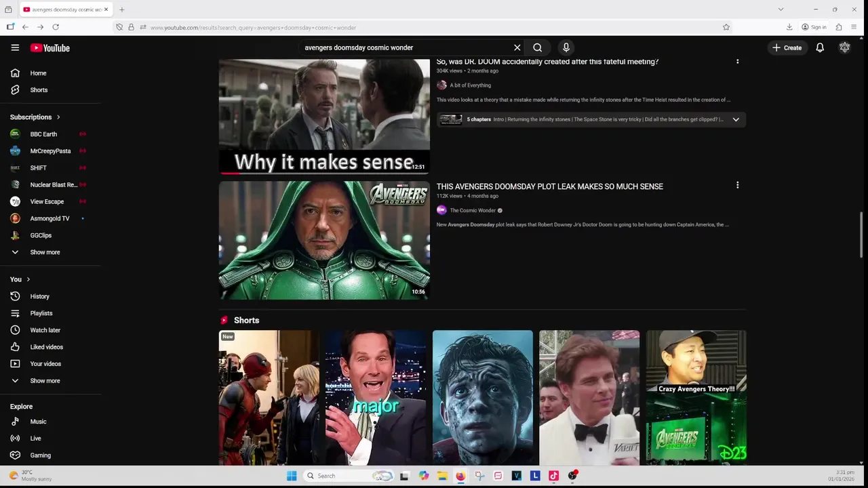Viewport: 868px width, 488px height.
Task: Play the 'Why it makes sense' video thumbnail
Action: [x=324, y=116]
